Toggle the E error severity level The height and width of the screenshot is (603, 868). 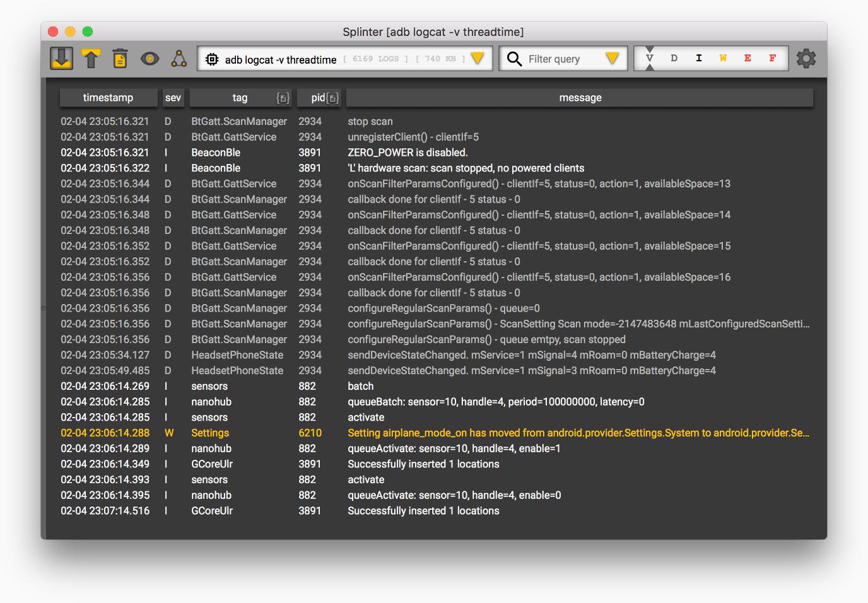pyautogui.click(x=748, y=58)
